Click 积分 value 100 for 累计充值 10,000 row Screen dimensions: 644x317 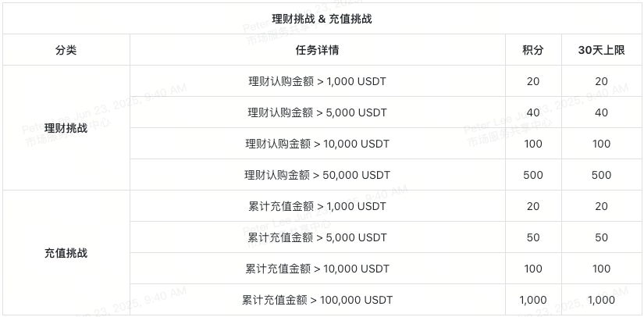[x=533, y=269]
